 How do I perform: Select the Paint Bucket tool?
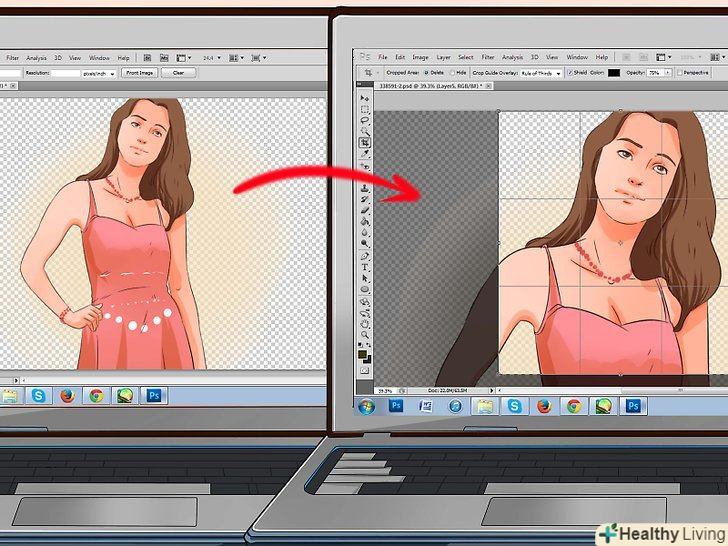click(365, 222)
